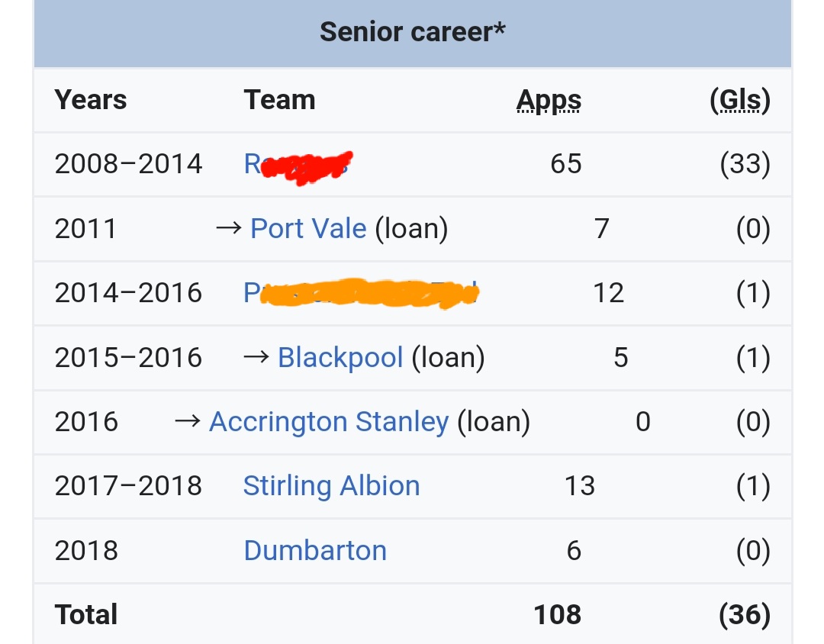Click the total goals value (36)
824x644 pixels.
click(x=744, y=614)
